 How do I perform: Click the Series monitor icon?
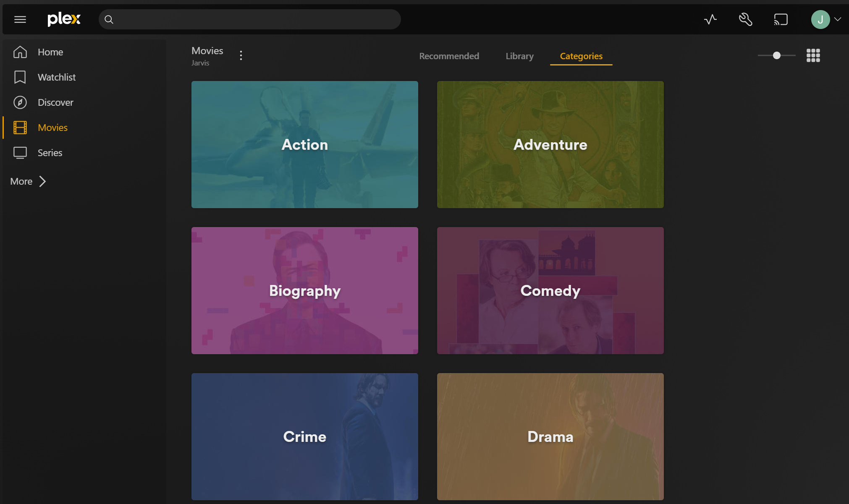pyautogui.click(x=19, y=152)
